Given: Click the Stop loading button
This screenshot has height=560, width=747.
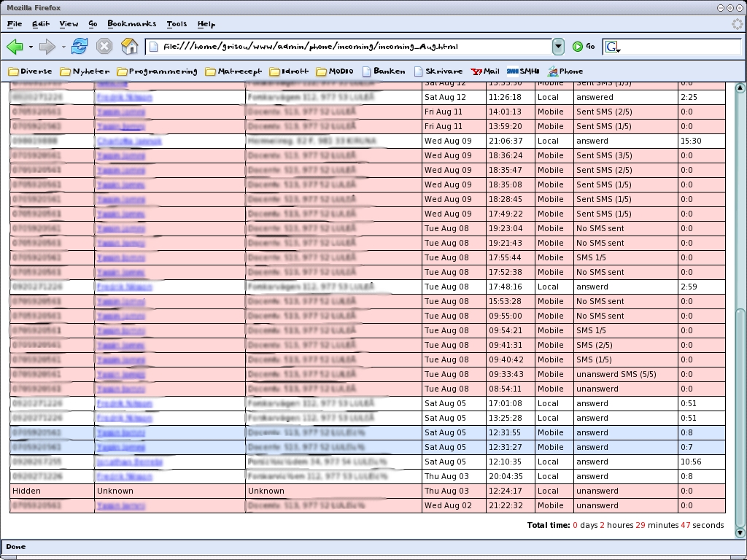Looking at the screenshot, I should 104,47.
